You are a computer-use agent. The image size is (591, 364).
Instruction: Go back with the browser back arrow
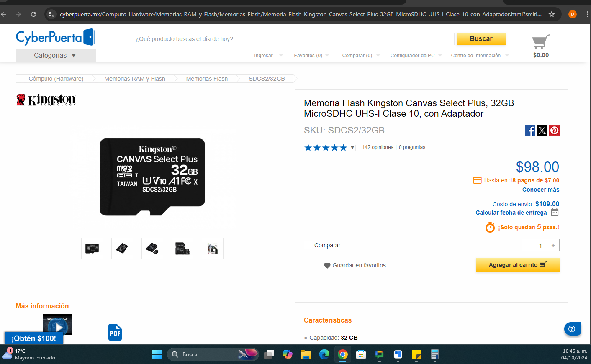[3, 14]
